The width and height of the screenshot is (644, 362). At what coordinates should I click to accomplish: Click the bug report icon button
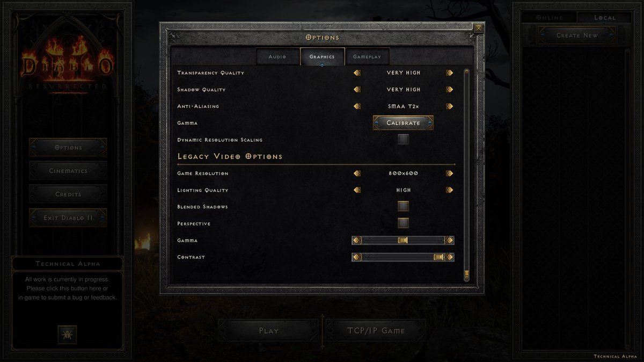[x=67, y=335]
